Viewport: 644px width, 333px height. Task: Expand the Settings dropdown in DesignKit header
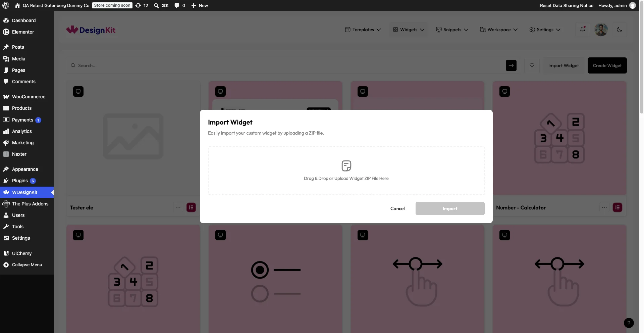(545, 30)
